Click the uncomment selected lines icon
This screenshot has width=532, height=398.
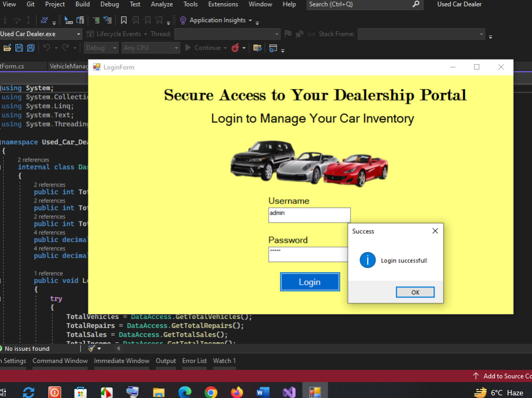pyautogui.click(x=108, y=20)
